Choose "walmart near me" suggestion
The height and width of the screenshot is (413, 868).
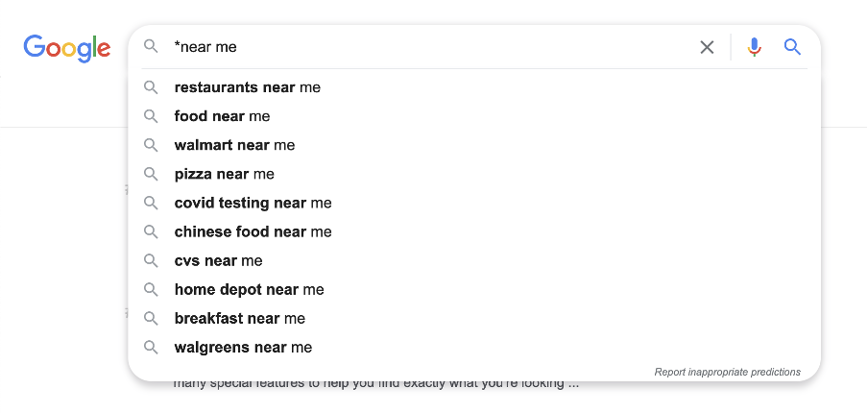(x=474, y=145)
